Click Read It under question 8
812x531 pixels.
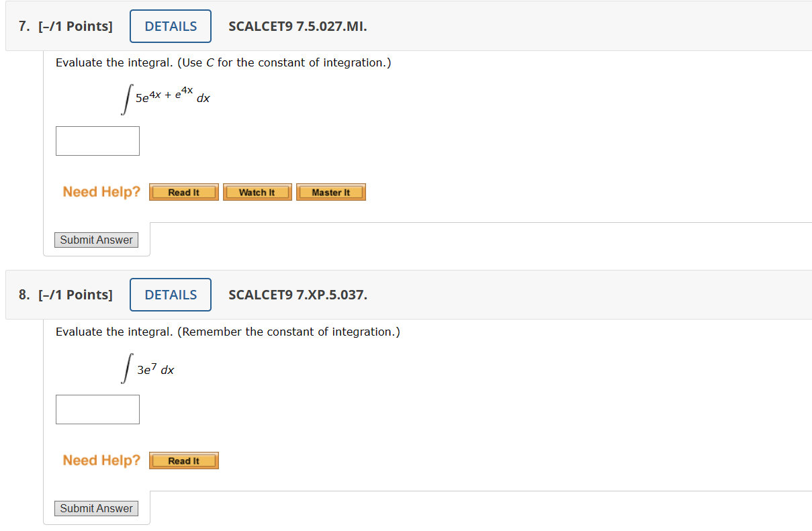tap(183, 461)
